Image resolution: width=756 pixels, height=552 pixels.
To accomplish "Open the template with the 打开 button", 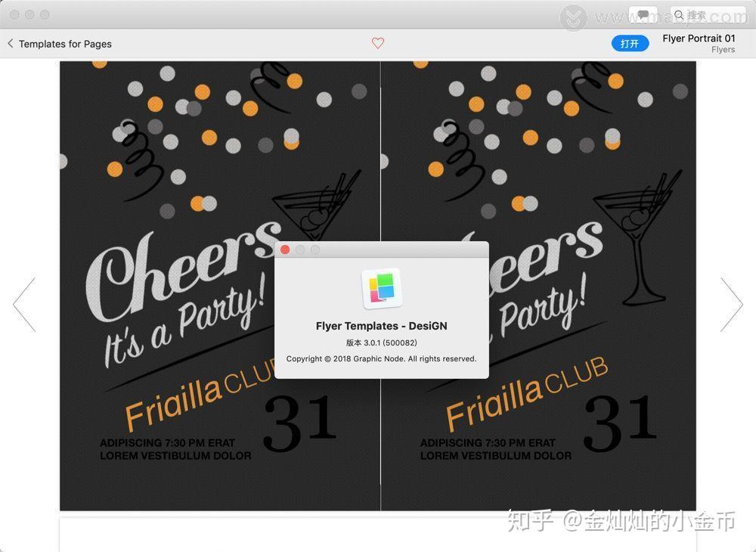I will pos(630,43).
